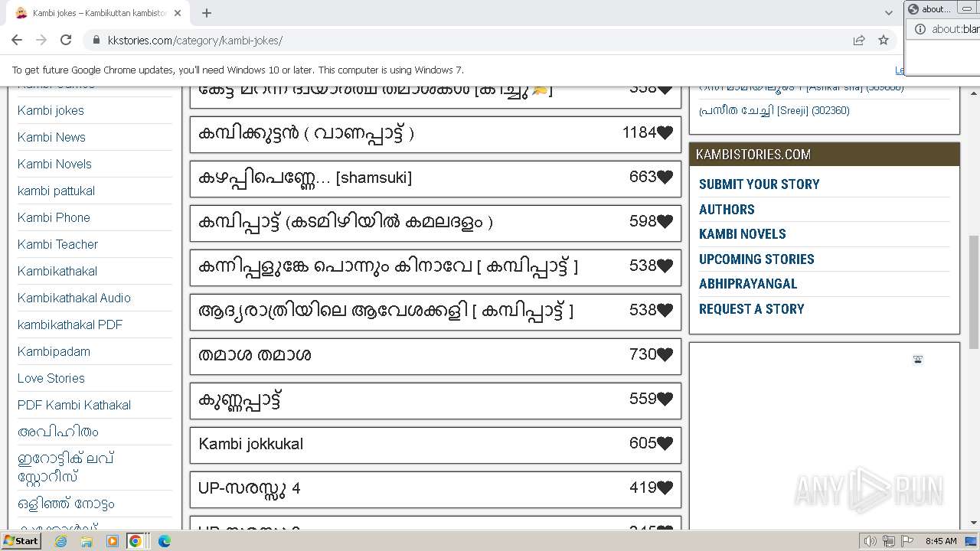This screenshot has width=980, height=551.
Task: Click KAMBI NOVELS sidebar menu link
Action: (742, 234)
